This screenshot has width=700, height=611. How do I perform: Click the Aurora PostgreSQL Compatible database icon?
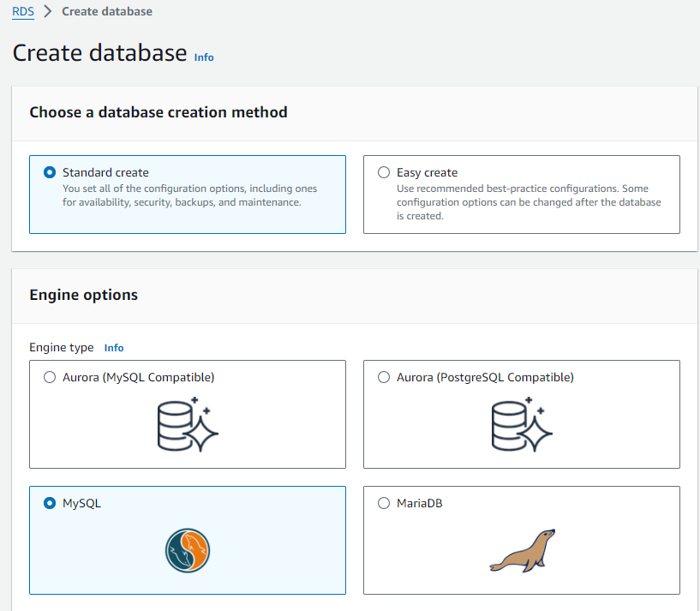coord(522,424)
